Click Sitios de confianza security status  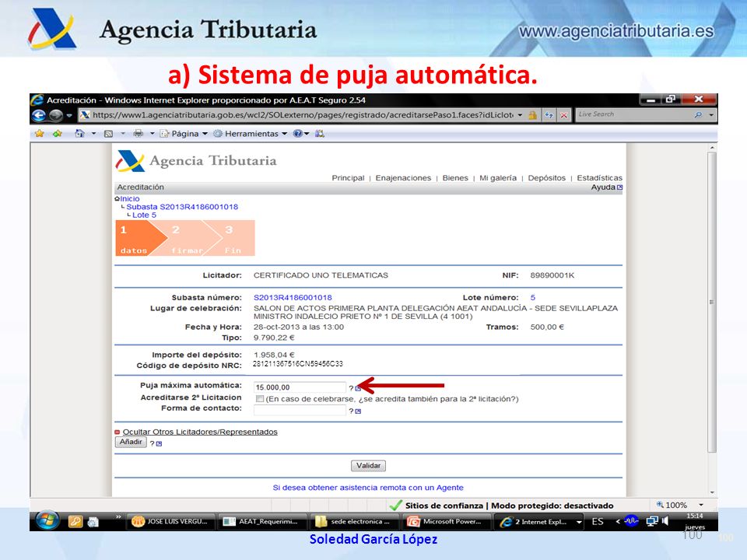click(x=443, y=506)
